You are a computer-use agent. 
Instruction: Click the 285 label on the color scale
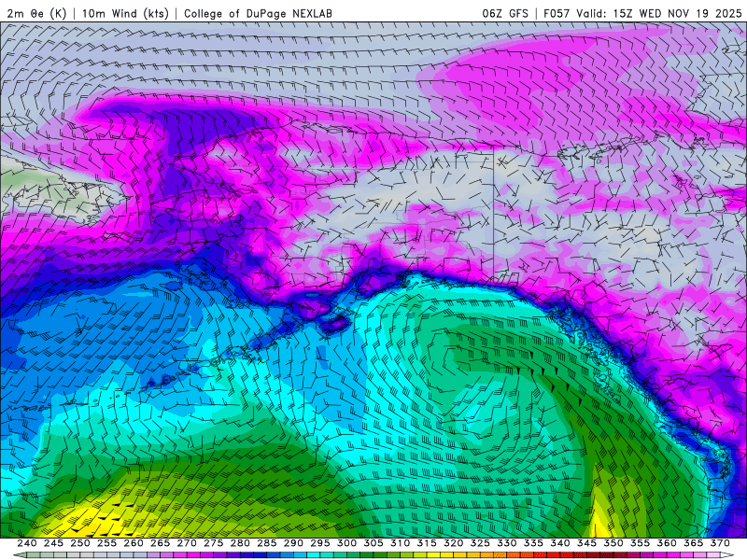pos(267,543)
